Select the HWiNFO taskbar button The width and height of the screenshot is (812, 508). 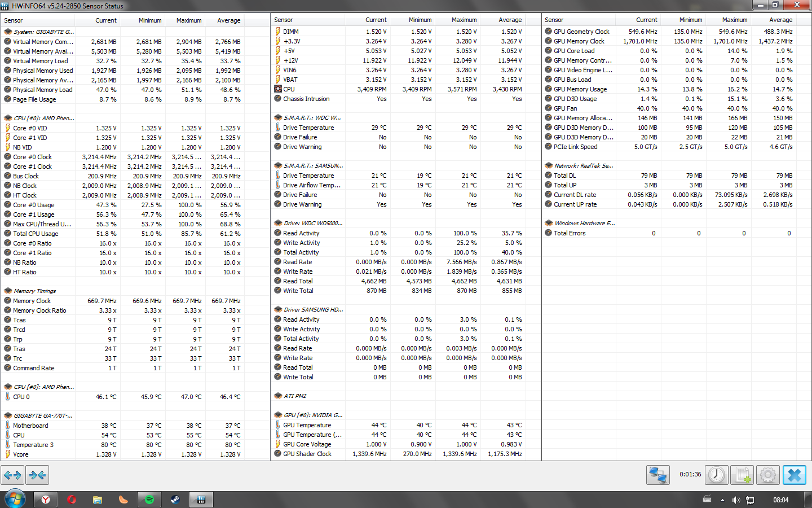click(x=201, y=500)
